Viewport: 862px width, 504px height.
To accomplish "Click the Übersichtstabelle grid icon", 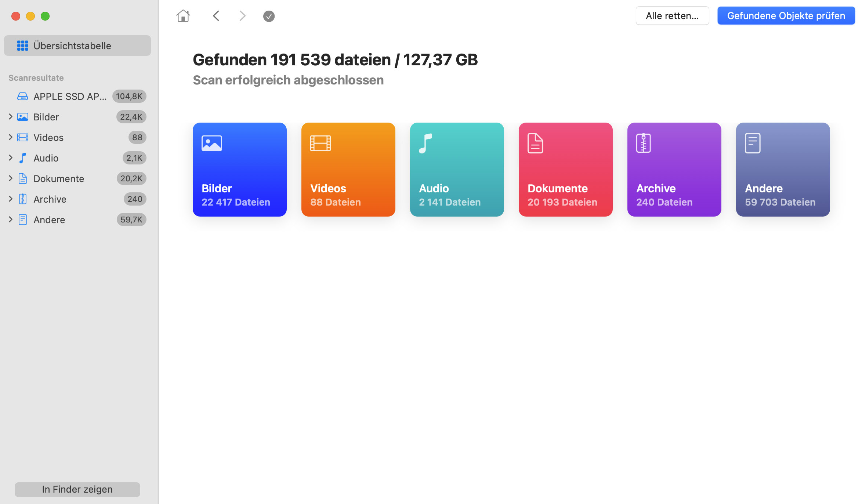I will click(x=22, y=46).
